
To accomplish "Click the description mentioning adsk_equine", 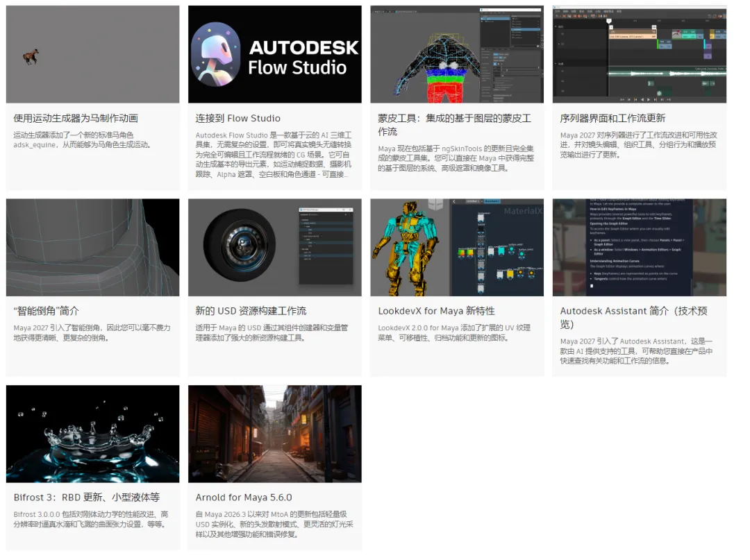I will [82, 139].
